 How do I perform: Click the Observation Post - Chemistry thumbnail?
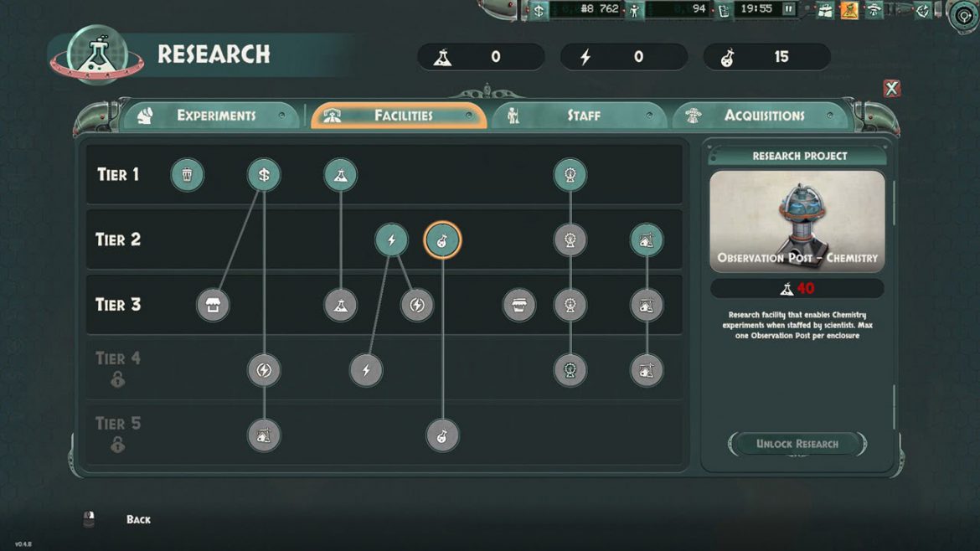point(797,221)
